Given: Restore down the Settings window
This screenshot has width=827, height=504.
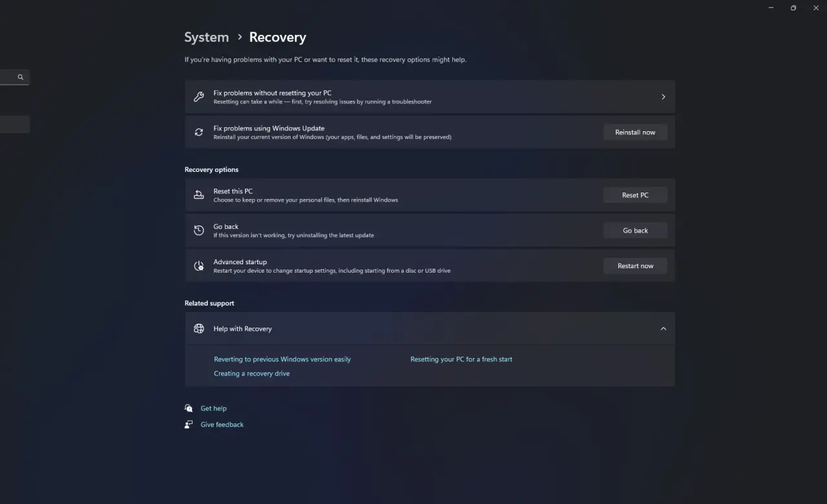Looking at the screenshot, I should pyautogui.click(x=793, y=8).
